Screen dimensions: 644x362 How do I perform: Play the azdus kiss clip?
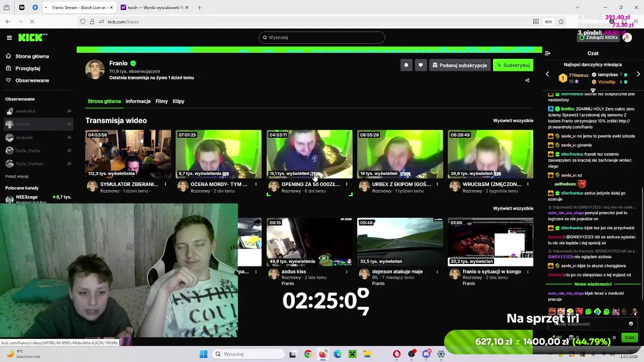309,242
